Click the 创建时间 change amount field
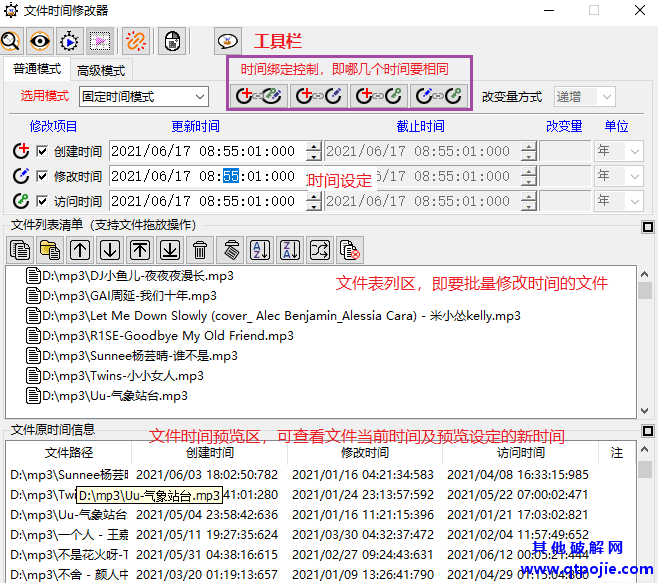658x583 pixels. (565, 151)
